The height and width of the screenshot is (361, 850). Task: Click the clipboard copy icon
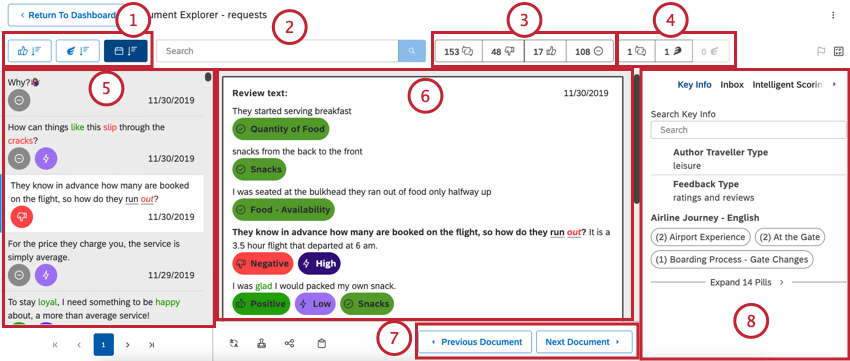coord(321,343)
